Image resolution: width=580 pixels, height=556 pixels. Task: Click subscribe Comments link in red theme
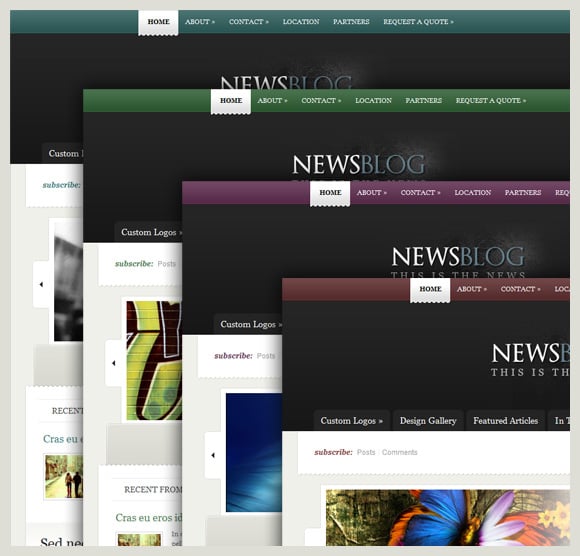399,452
